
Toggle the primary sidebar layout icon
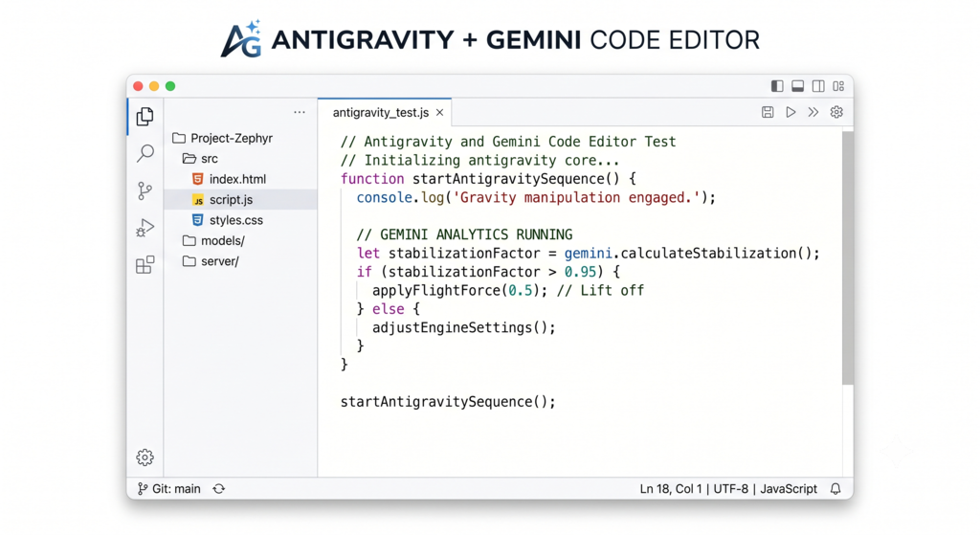(777, 86)
